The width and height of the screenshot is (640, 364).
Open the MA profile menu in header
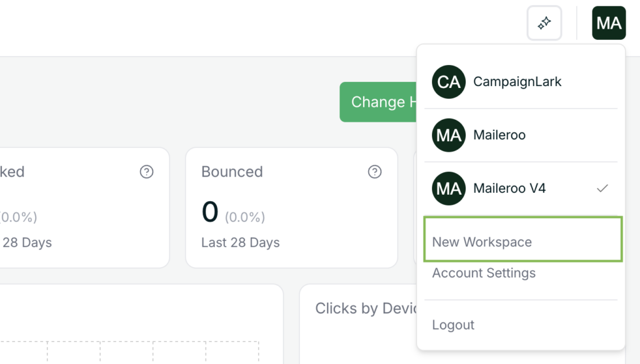coord(609,23)
